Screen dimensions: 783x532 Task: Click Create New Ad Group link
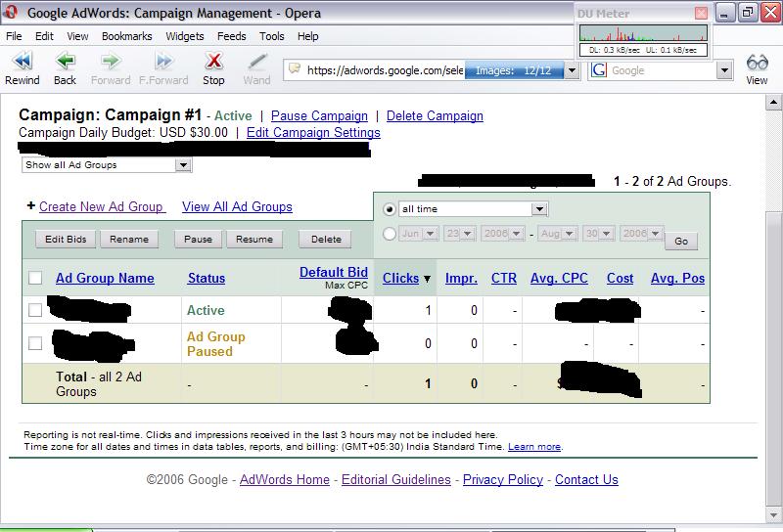(102, 206)
